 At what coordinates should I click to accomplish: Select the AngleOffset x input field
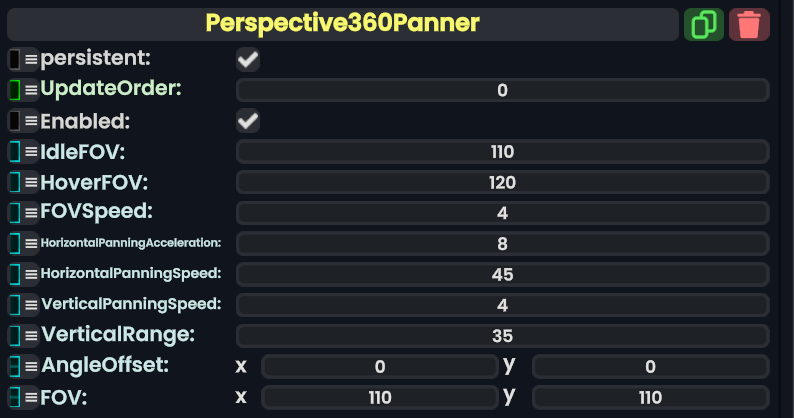[x=379, y=367]
